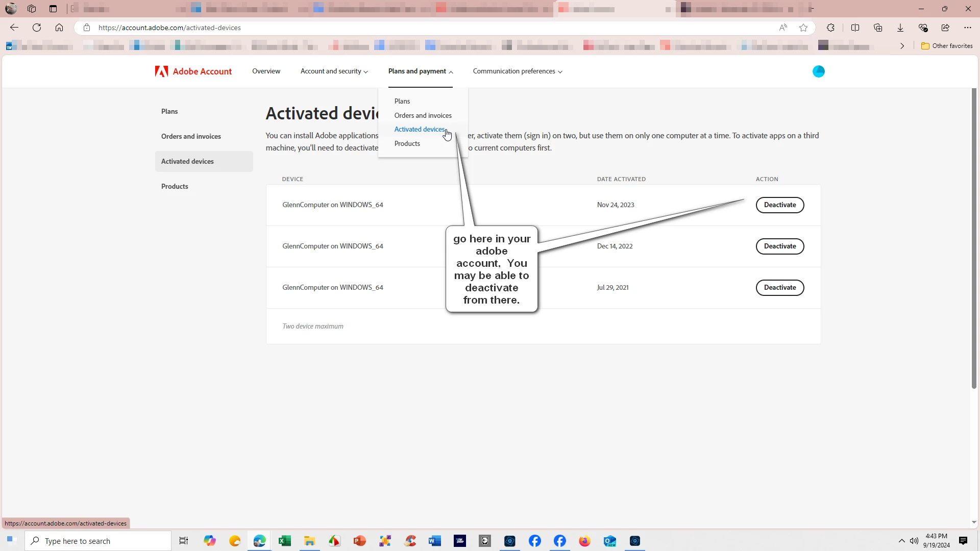Image resolution: width=980 pixels, height=551 pixels.
Task: Collapse Plans and payment dropdown
Action: pyautogui.click(x=420, y=71)
